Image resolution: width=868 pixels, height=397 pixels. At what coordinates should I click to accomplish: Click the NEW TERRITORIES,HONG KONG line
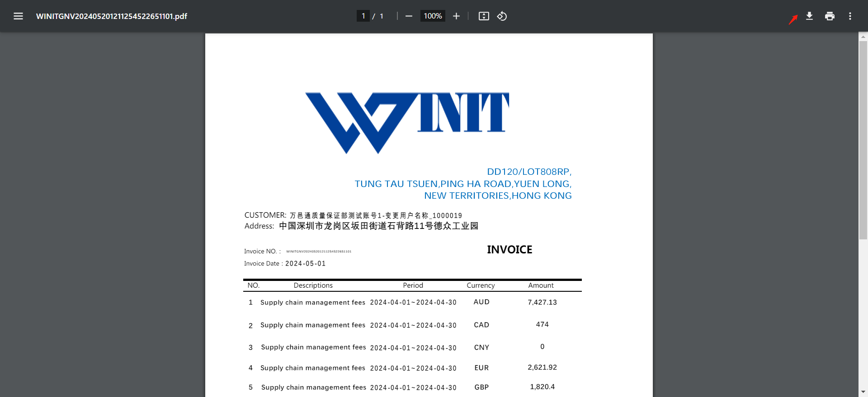[498, 196]
